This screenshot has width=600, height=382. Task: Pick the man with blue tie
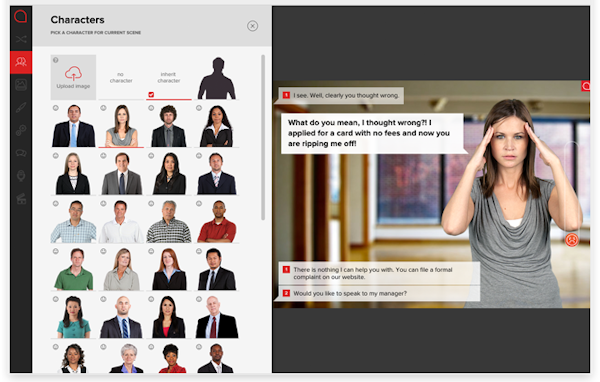pyautogui.click(x=73, y=126)
